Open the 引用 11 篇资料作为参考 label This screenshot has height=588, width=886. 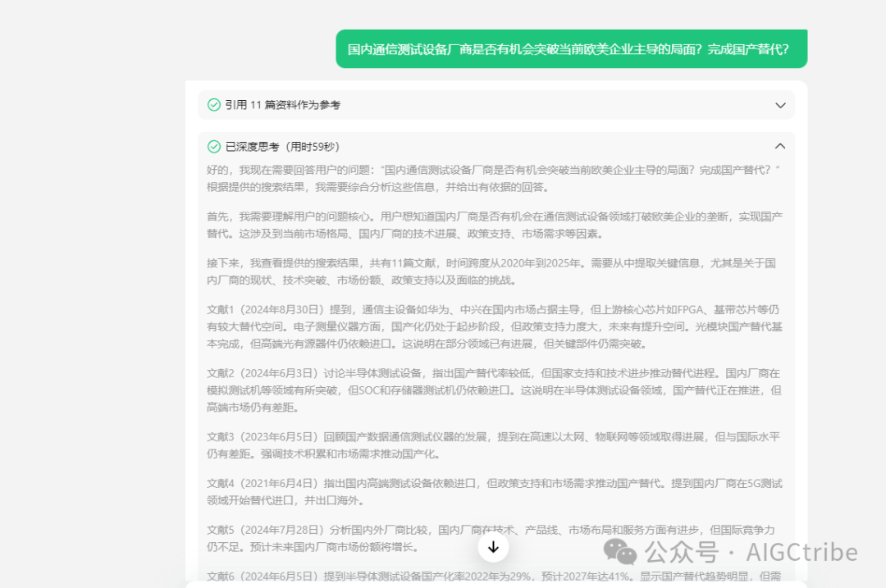coord(282,105)
